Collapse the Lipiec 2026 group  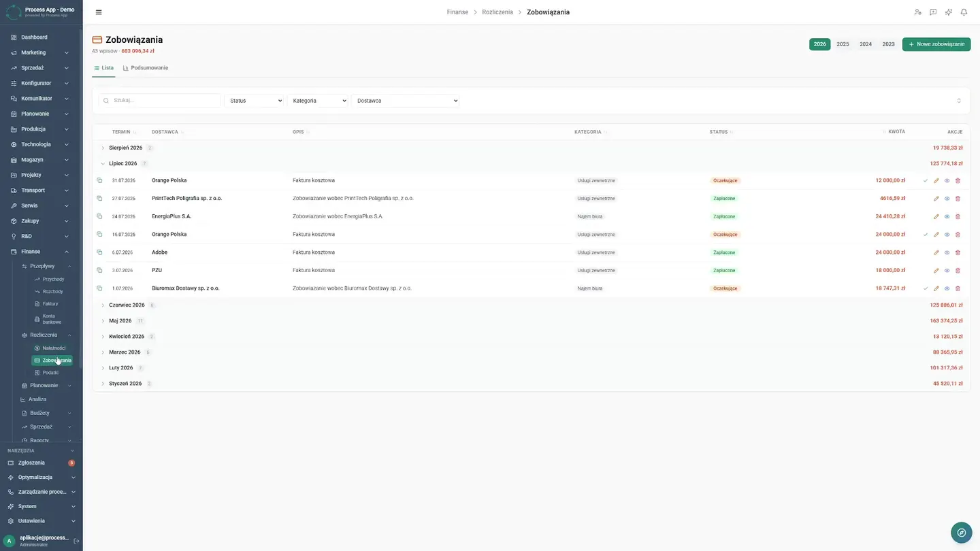tap(103, 164)
